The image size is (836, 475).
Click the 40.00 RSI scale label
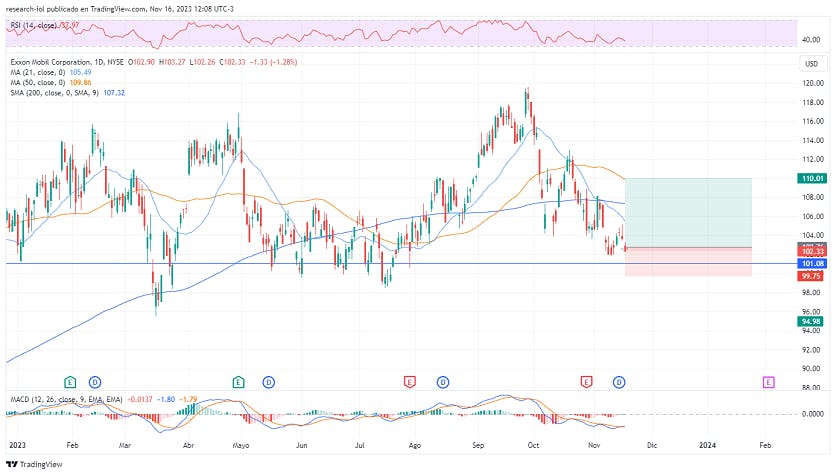point(811,40)
